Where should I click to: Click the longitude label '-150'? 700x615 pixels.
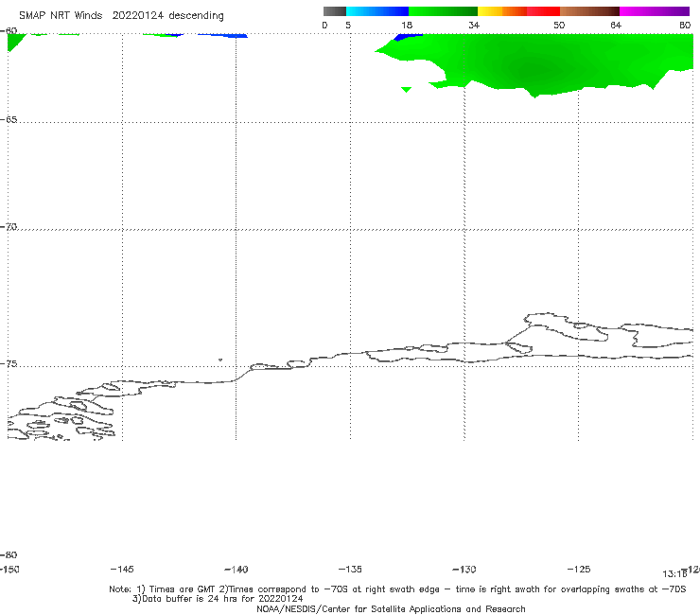[9, 570]
